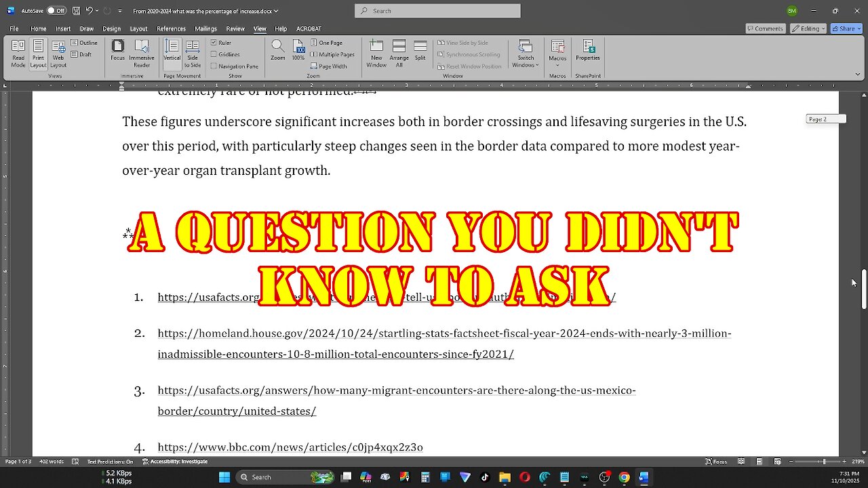Viewport: 868px width, 488px height.
Task: Save the document with the Save icon
Action: pyautogui.click(x=76, y=11)
